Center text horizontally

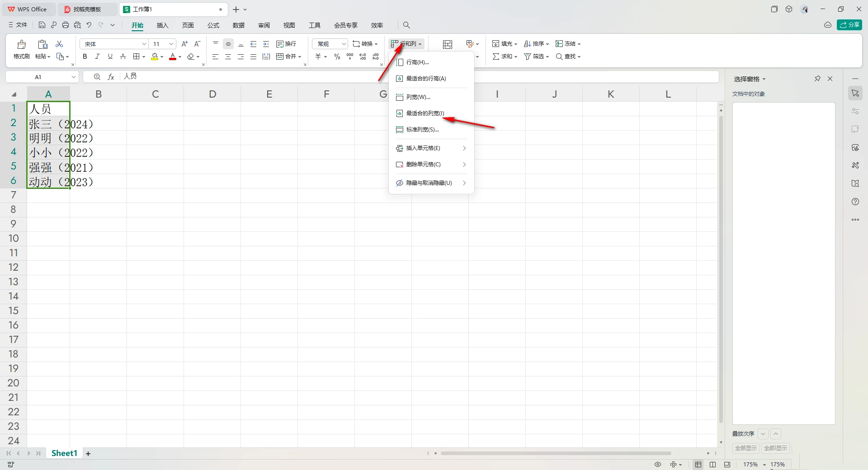[x=228, y=56]
